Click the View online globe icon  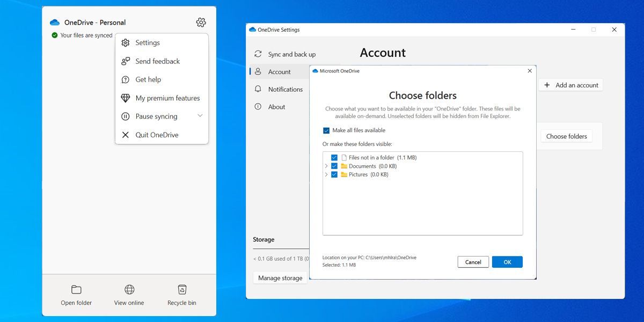(x=129, y=290)
